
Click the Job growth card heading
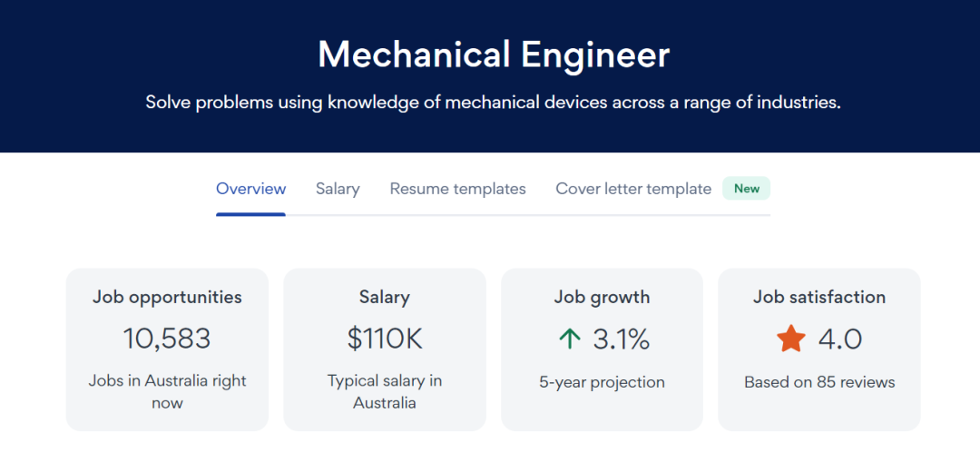(x=602, y=297)
